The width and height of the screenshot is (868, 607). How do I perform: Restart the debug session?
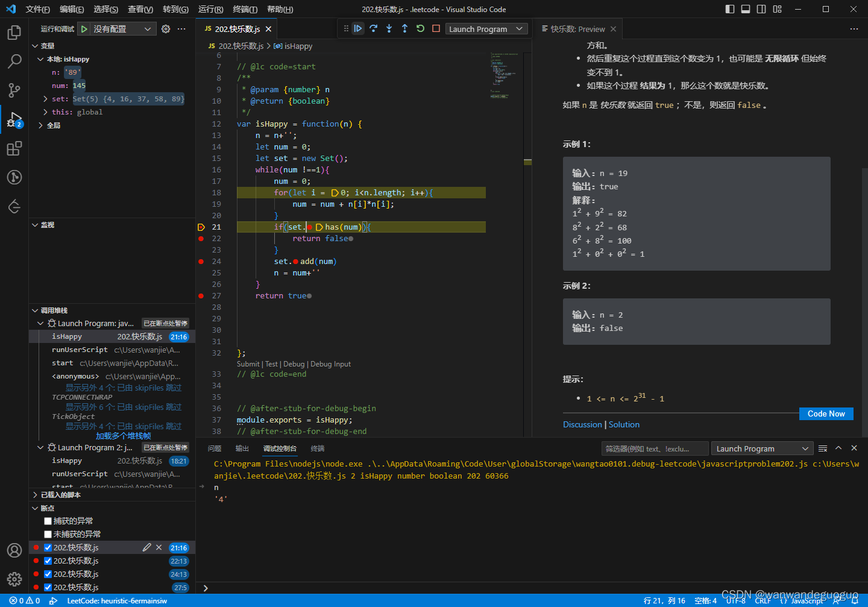(x=421, y=28)
